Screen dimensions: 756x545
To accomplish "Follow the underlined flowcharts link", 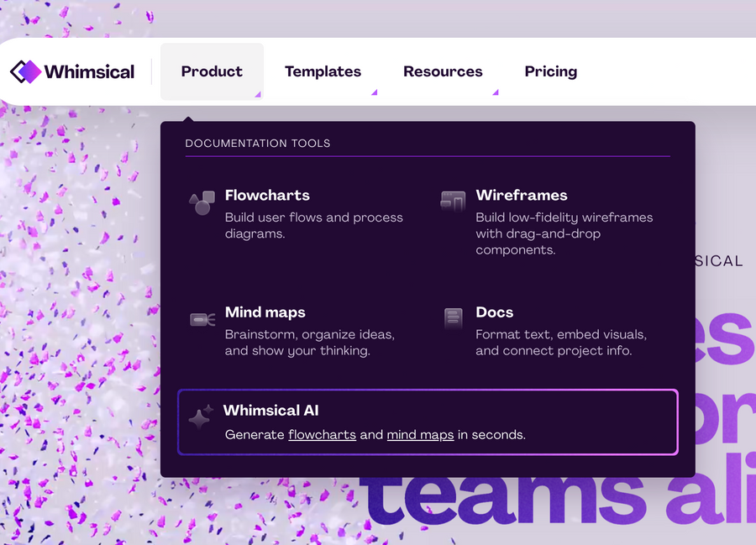I will pyautogui.click(x=322, y=434).
